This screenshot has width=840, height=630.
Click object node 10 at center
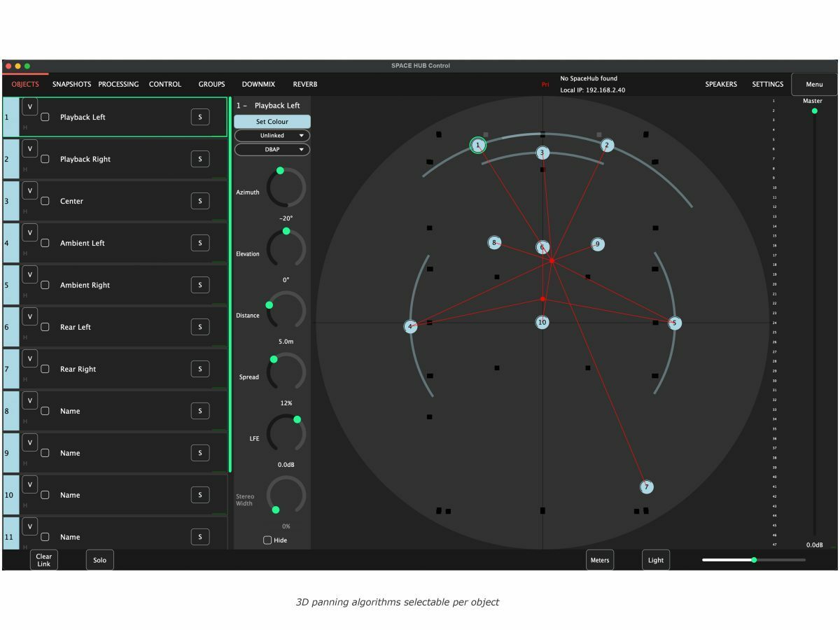pyautogui.click(x=542, y=322)
